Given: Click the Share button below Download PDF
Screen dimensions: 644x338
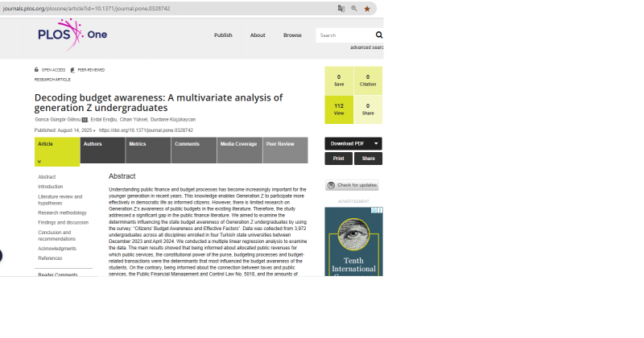Looking at the screenshot, I should (x=368, y=159).
